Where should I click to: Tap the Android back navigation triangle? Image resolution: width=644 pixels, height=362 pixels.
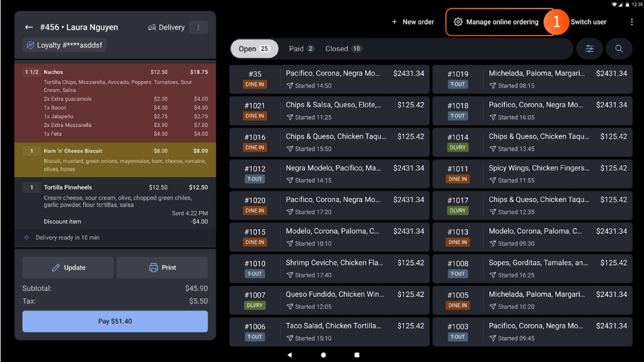click(x=290, y=355)
